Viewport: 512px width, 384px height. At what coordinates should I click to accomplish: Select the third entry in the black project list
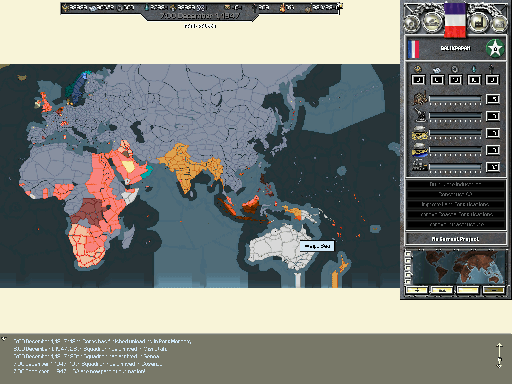[456, 204]
